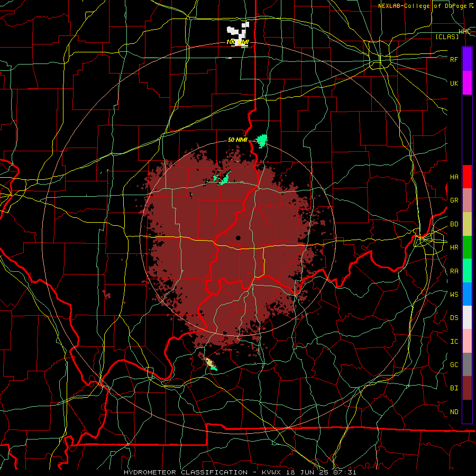This screenshot has width=476, height=476.
Task: Pick the blue WS legend swatch
Action: pyautogui.click(x=467, y=294)
